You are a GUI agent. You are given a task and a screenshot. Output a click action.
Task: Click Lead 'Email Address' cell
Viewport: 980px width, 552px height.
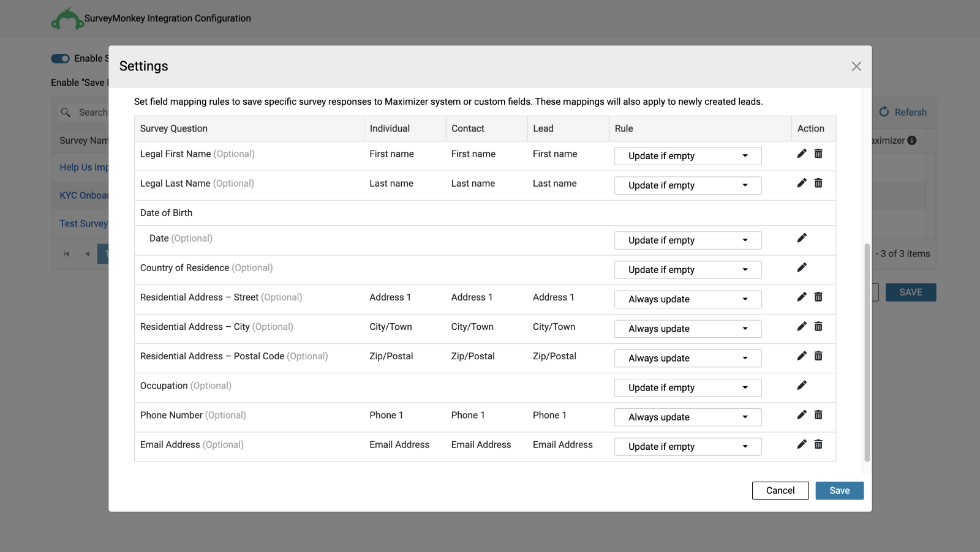point(563,445)
